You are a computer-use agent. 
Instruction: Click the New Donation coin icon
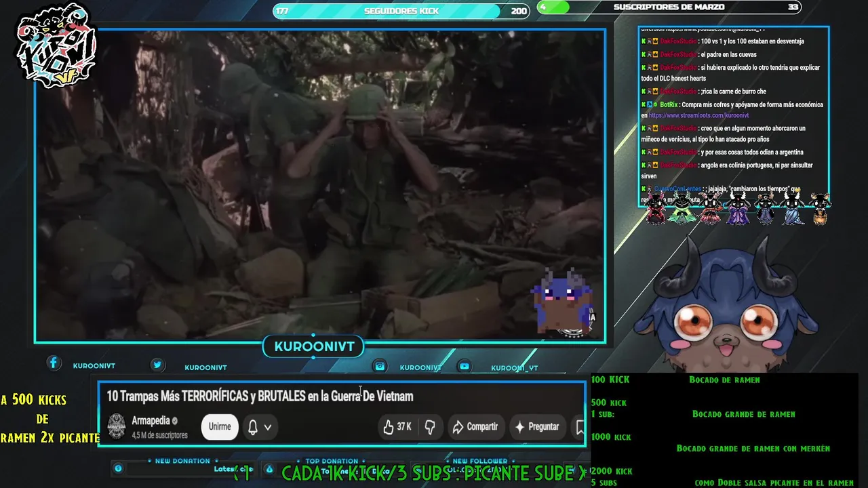click(x=118, y=468)
